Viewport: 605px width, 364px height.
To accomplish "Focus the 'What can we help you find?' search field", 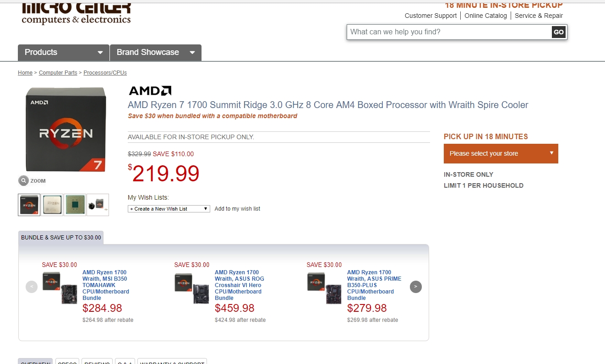I will pos(449,32).
